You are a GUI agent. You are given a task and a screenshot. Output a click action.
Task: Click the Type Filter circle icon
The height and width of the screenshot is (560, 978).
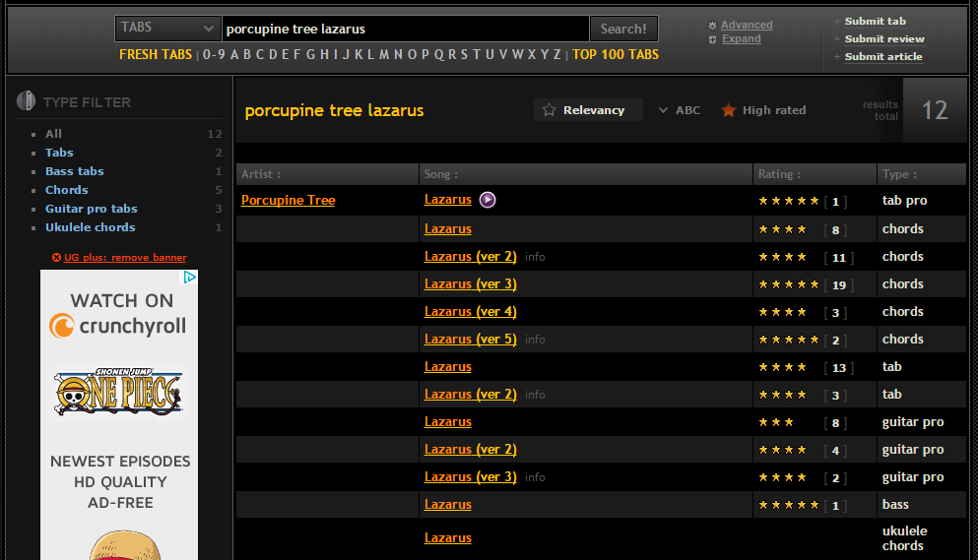pos(26,100)
